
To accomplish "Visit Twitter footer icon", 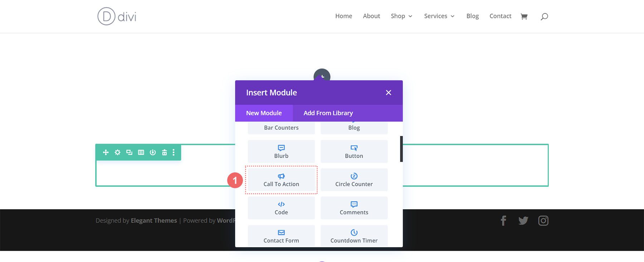I will (x=523, y=220).
